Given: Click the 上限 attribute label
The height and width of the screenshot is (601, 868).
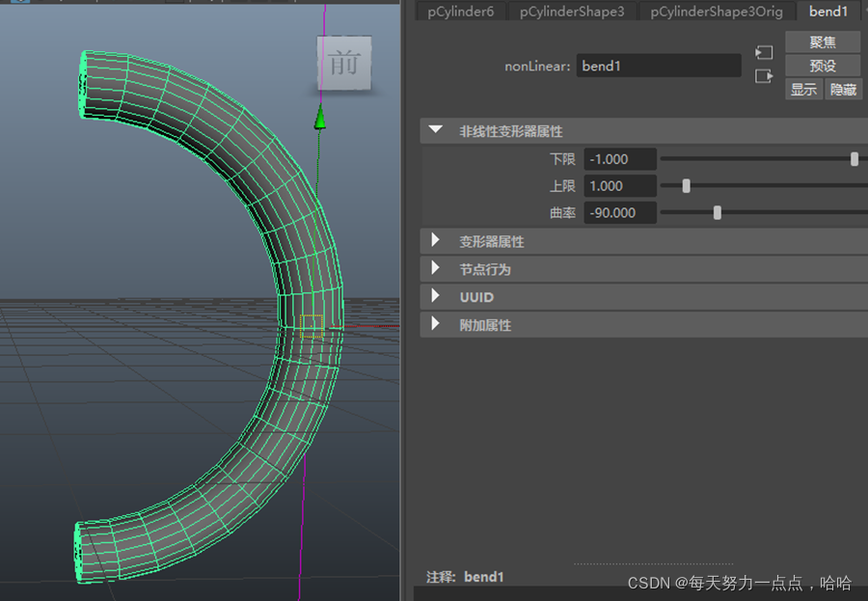Looking at the screenshot, I should (x=562, y=185).
